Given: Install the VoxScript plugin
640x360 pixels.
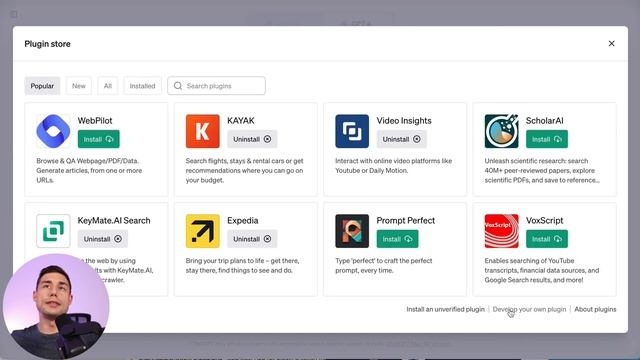Looking at the screenshot, I should [547, 239].
